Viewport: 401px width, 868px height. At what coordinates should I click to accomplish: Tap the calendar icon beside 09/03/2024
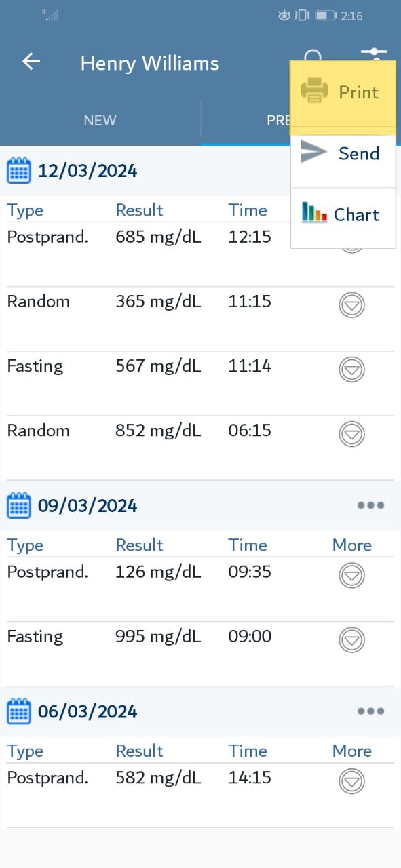tap(19, 506)
